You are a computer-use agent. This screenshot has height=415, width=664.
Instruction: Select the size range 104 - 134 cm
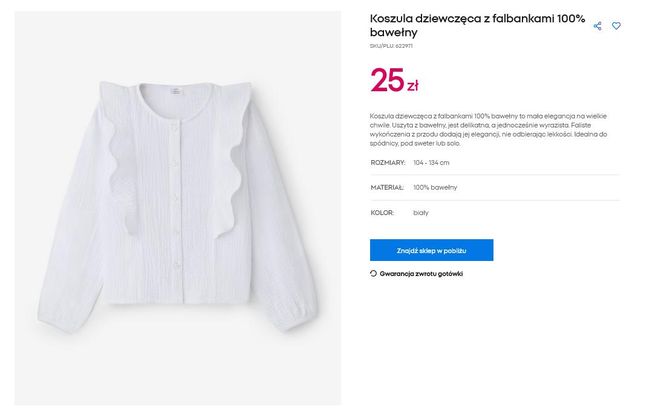tap(431, 163)
